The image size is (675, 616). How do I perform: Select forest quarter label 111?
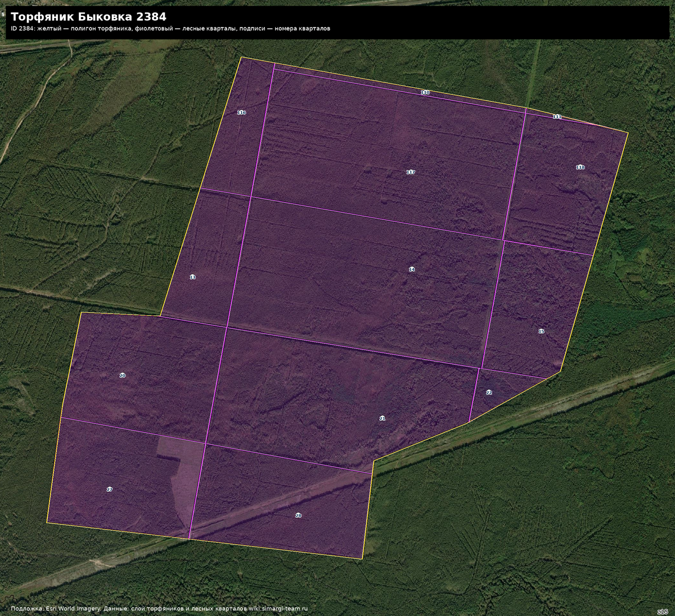tap(557, 117)
